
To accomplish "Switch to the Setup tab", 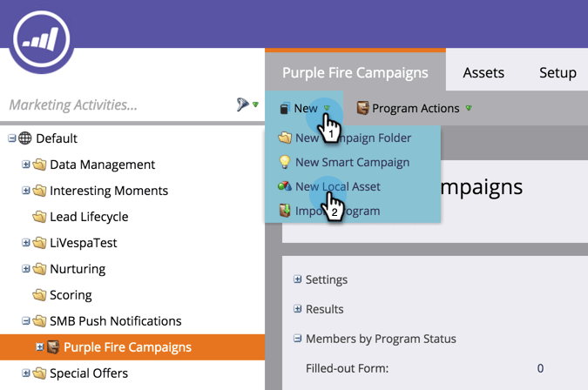I will point(558,72).
